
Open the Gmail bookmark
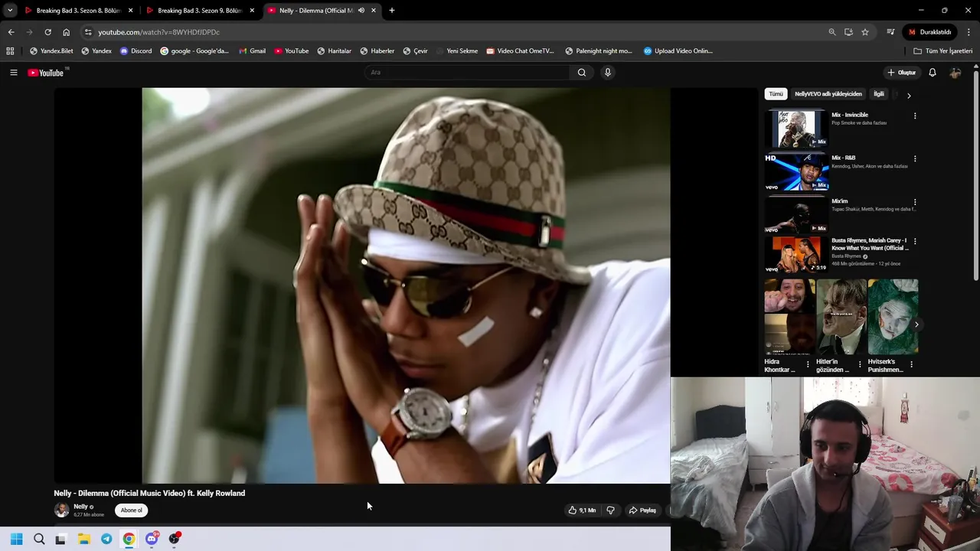tap(252, 51)
